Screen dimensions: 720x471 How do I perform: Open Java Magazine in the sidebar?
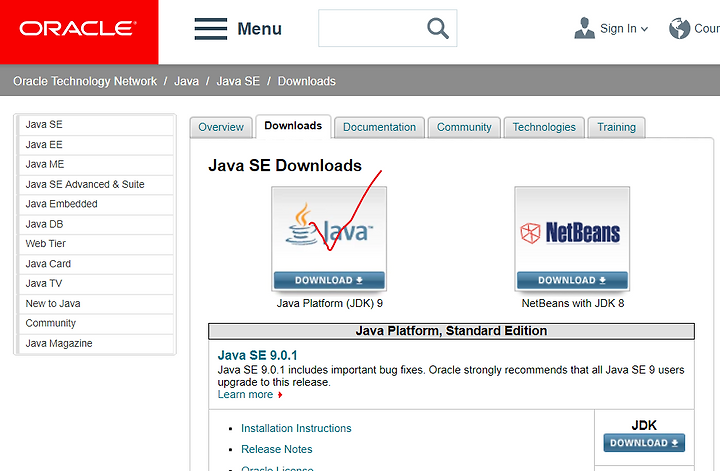point(95,344)
